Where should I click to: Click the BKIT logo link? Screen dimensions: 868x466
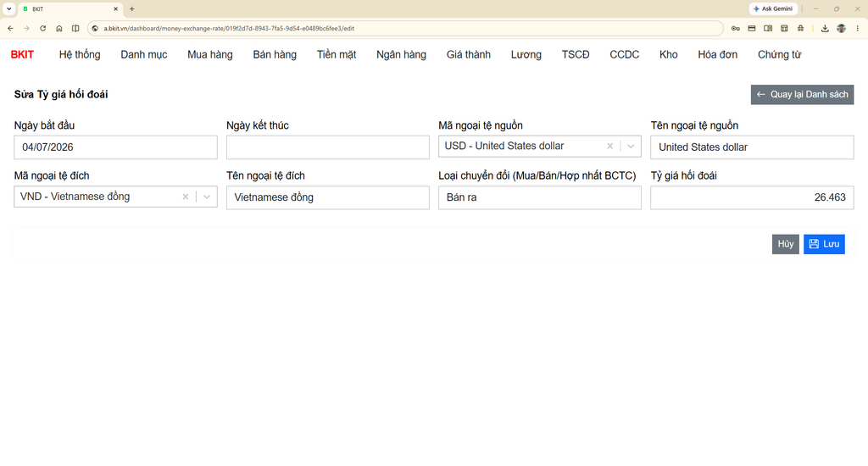point(22,54)
